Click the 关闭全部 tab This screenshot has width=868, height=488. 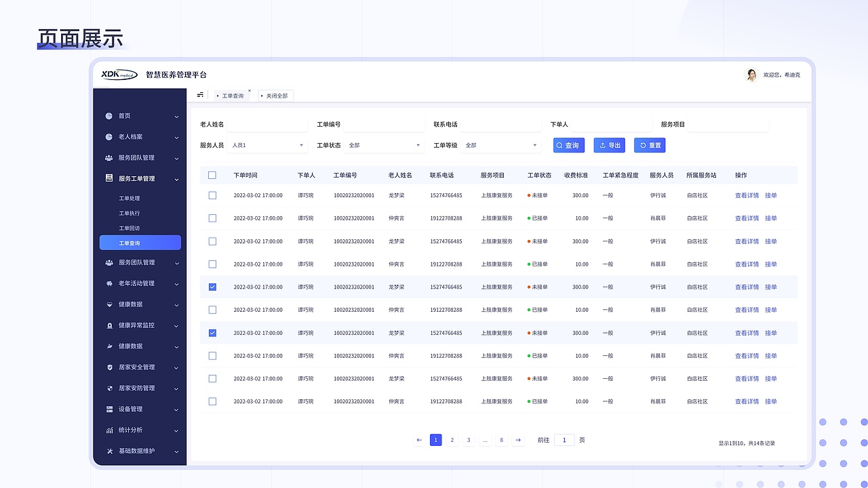coord(275,96)
